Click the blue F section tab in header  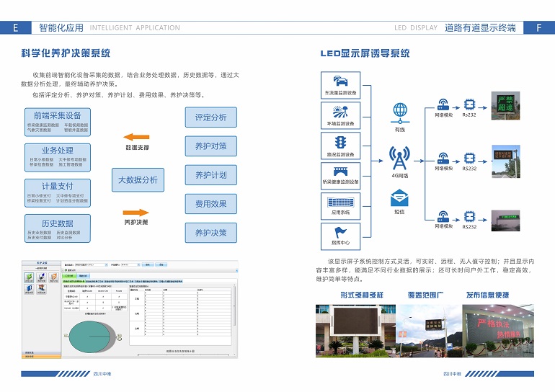(539, 27)
